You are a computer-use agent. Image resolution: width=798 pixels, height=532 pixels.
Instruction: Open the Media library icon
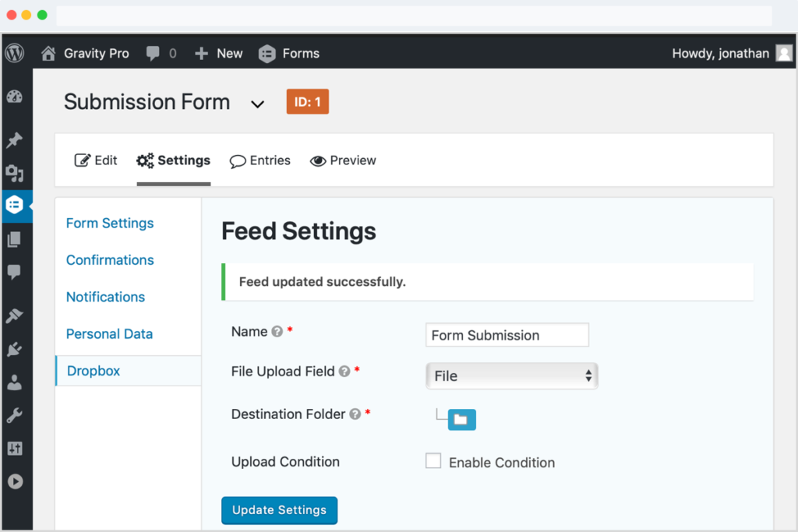(x=16, y=173)
